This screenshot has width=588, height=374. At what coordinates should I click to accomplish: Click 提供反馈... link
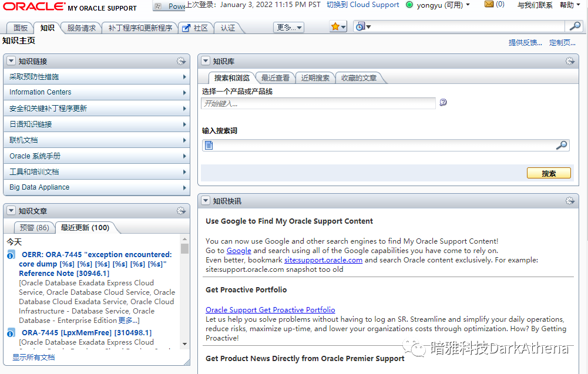coord(525,43)
